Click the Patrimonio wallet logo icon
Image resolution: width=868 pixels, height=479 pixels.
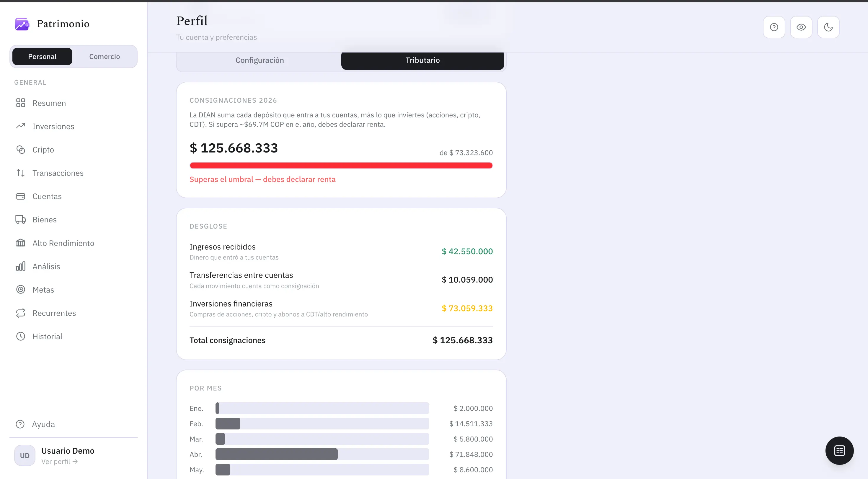coord(22,24)
